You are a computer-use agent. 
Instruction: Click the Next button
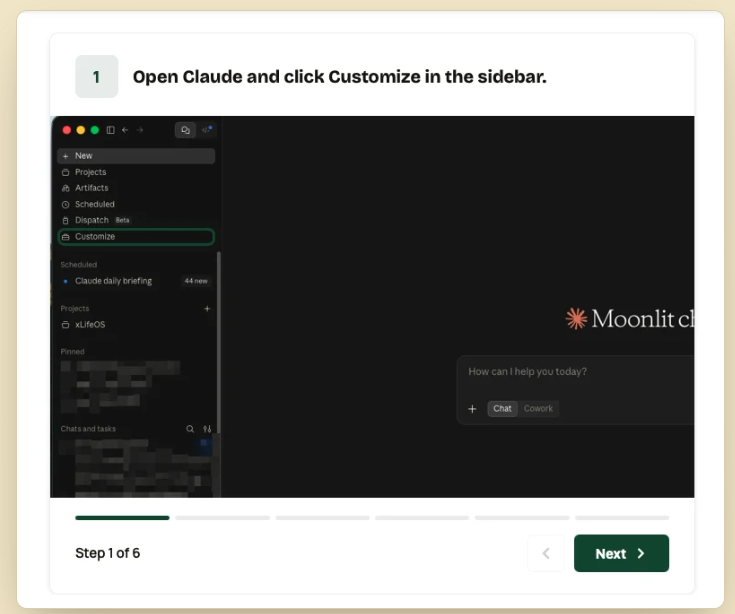point(621,554)
